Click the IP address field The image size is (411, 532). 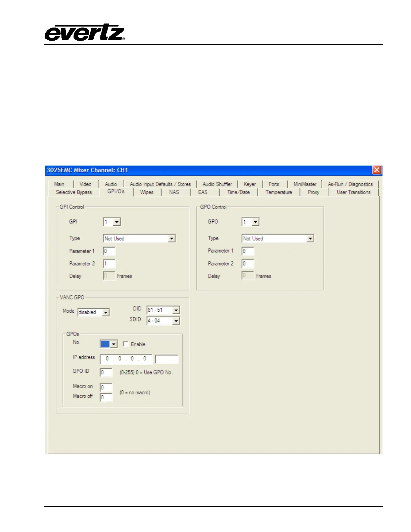point(126,359)
